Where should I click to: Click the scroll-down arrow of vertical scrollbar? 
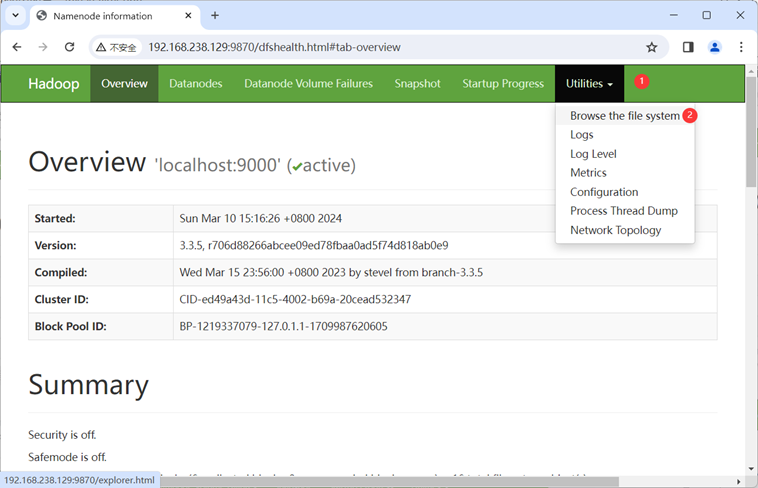[x=751, y=469]
